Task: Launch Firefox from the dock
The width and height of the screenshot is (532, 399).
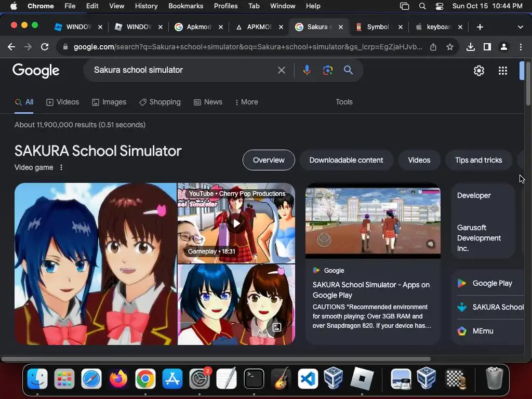Action: coord(118,379)
